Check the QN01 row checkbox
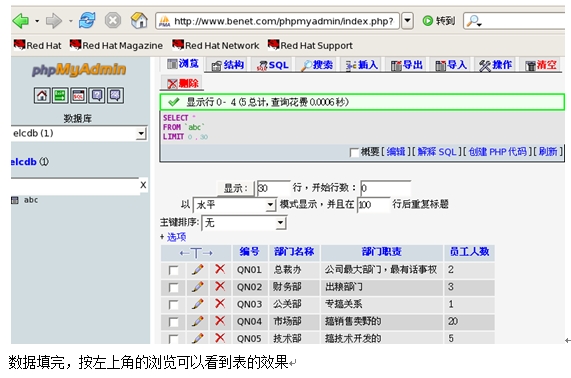 pyautogui.click(x=174, y=271)
